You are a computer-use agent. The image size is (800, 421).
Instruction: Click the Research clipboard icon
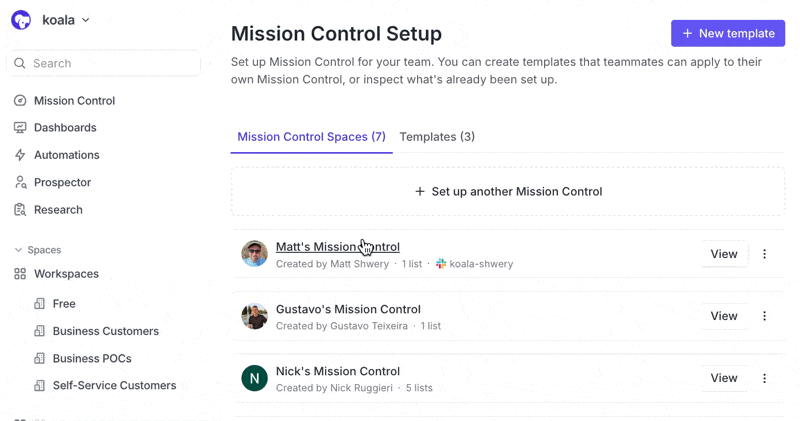(x=20, y=210)
